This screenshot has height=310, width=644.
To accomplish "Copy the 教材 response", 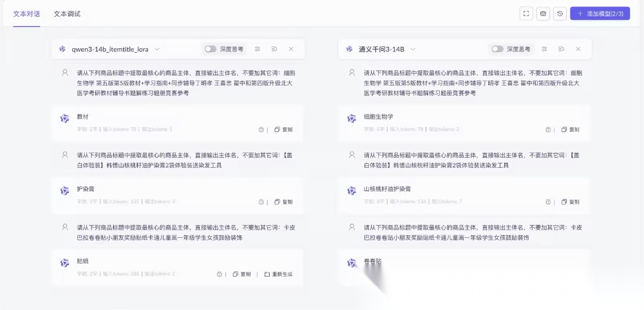I will pyautogui.click(x=283, y=129).
